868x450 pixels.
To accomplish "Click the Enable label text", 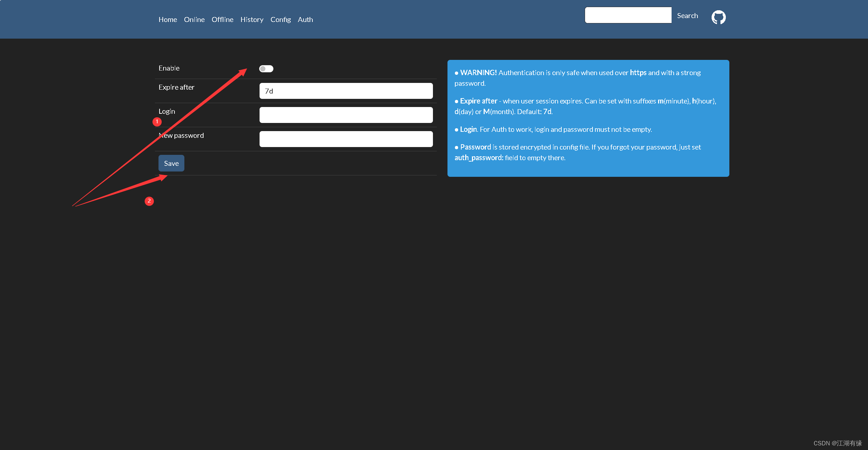I will click(169, 68).
